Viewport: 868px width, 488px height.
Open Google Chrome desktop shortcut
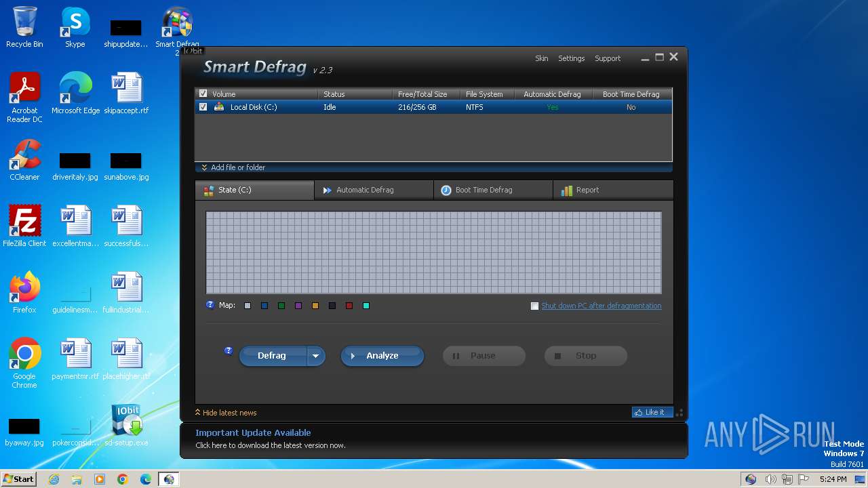click(25, 363)
